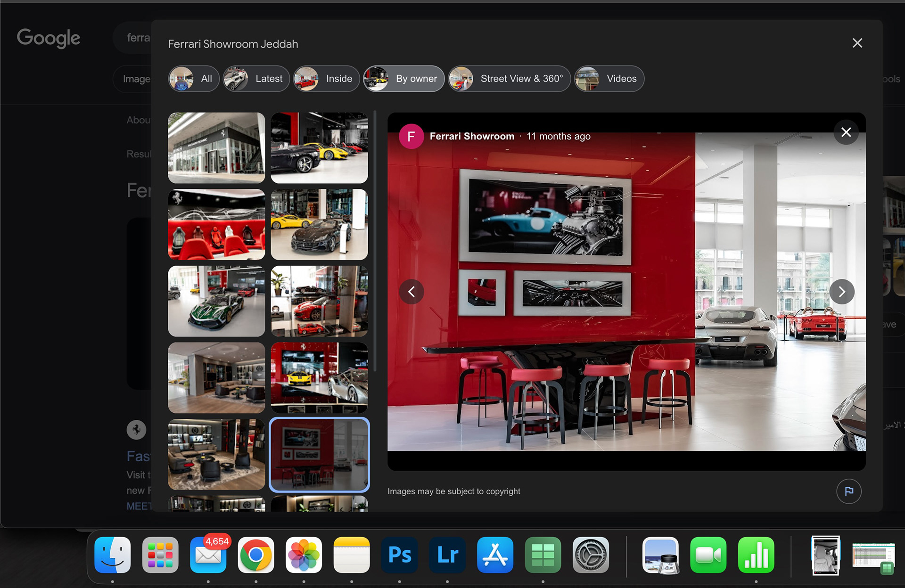Select the green Ferrari thumbnail
The image size is (905, 588).
pos(216,301)
